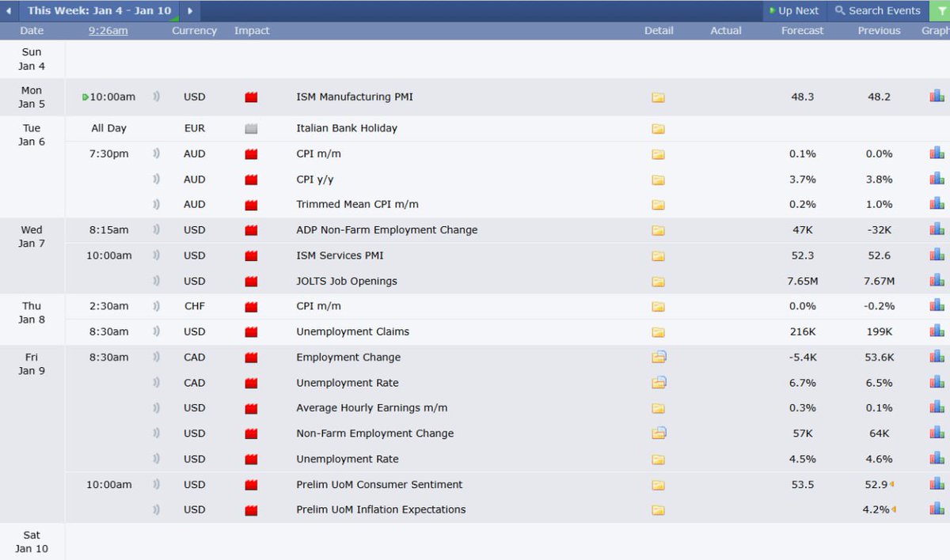Open detail folder for Trimmed Mean CPI m/m
Screen dimensions: 950x560
tap(658, 205)
